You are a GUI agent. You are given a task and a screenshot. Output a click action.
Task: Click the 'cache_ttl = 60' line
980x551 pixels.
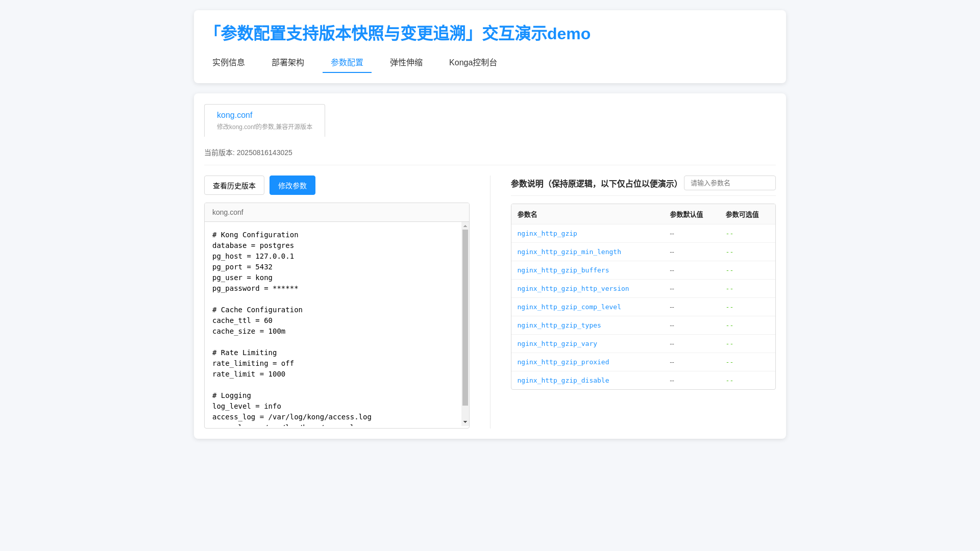[242, 320]
